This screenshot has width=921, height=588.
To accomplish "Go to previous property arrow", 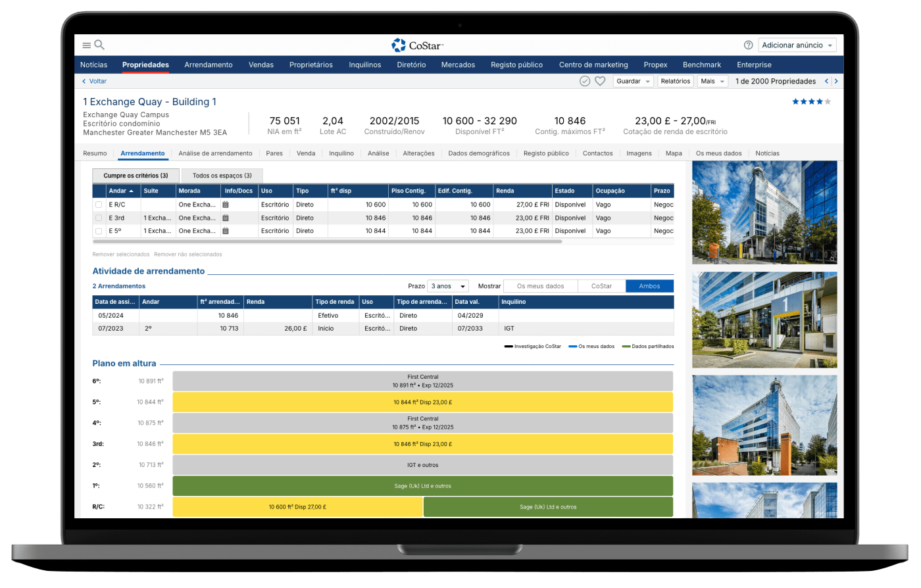I will tap(827, 81).
